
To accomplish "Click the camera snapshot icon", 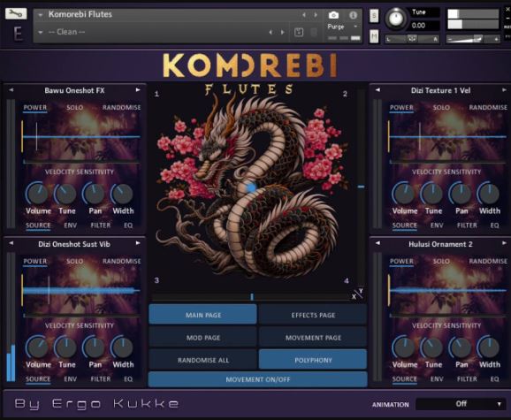I will (x=333, y=15).
